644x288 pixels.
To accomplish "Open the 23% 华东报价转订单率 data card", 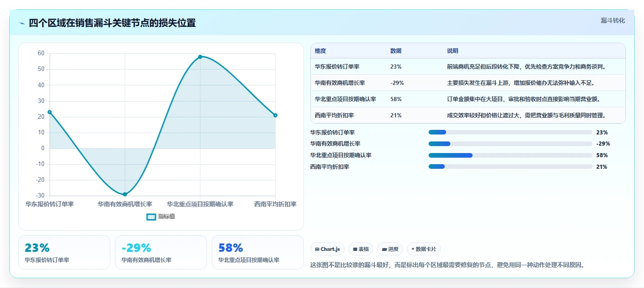I will click(64, 252).
